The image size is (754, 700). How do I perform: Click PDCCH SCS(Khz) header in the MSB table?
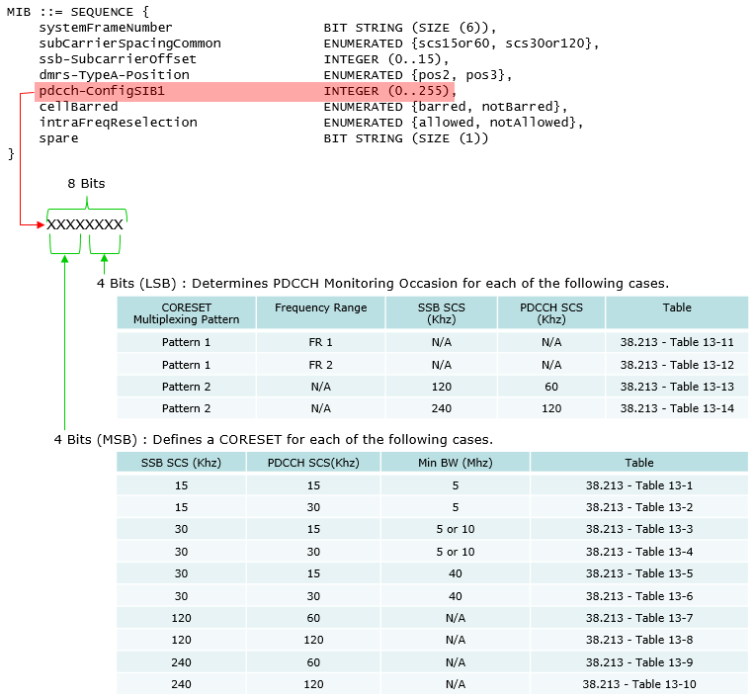point(313,463)
